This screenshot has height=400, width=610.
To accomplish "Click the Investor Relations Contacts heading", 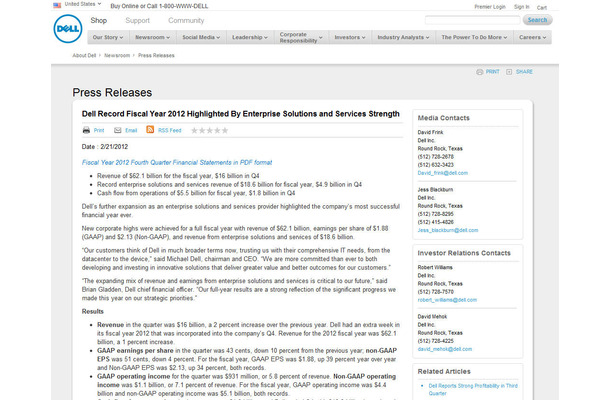I will tap(464, 253).
